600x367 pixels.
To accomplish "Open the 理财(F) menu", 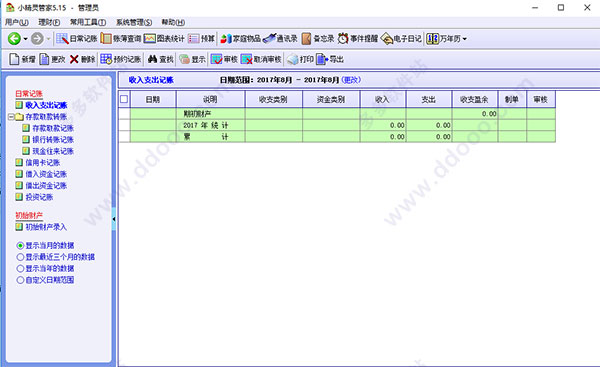I will coord(49,23).
